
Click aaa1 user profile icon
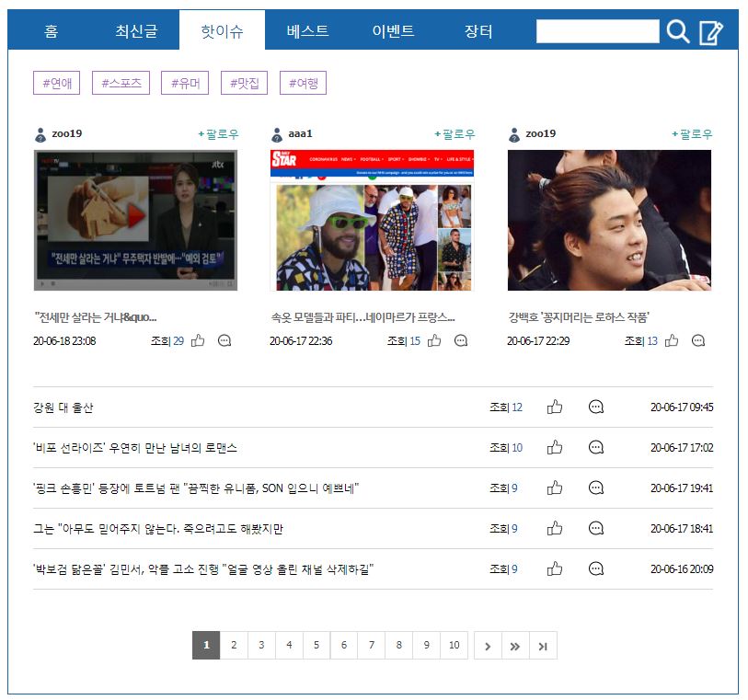pyautogui.click(x=277, y=134)
